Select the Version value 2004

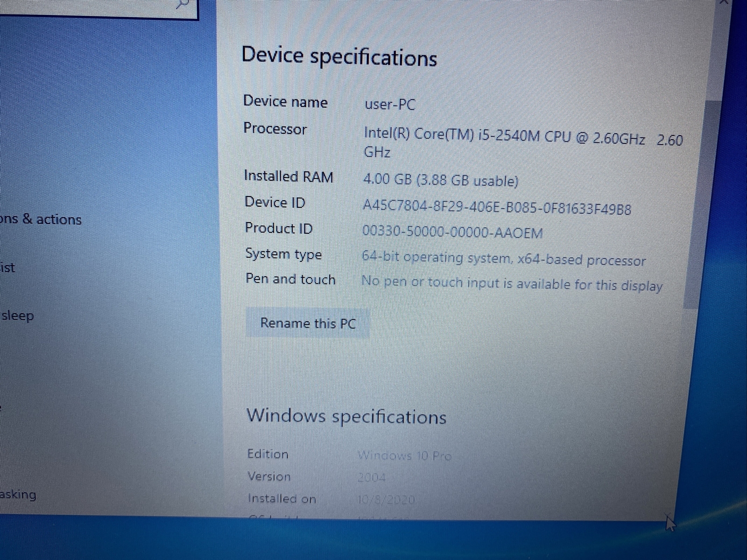click(x=372, y=477)
